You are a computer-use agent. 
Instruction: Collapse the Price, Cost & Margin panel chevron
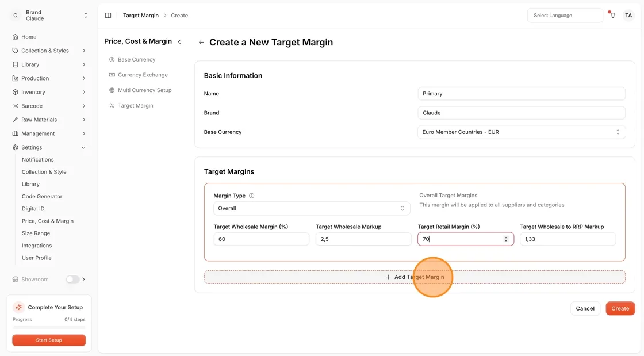coord(179,41)
